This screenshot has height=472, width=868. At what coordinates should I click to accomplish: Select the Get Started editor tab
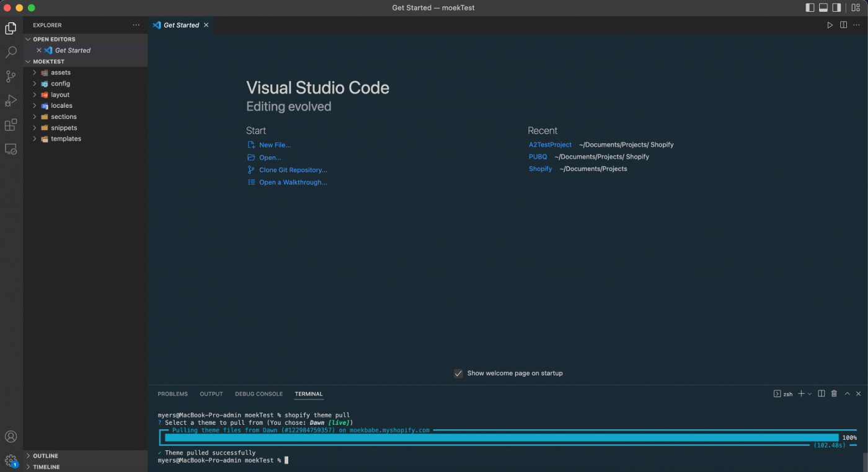tap(181, 25)
